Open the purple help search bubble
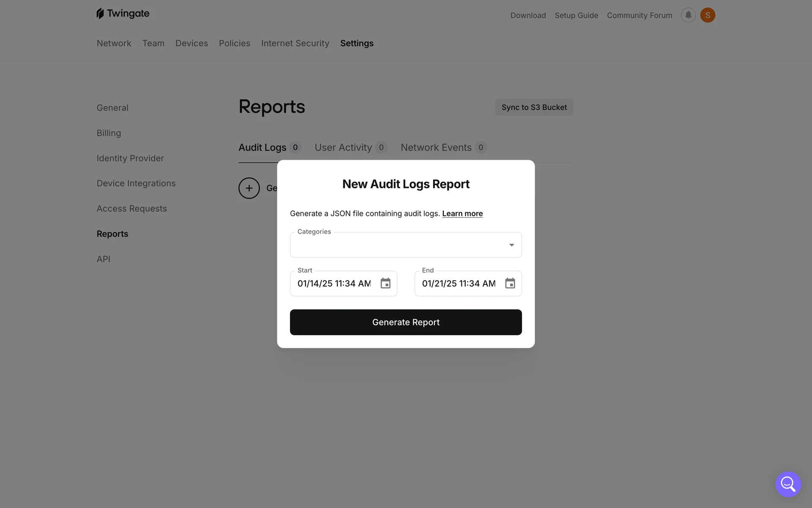Screen dimensions: 812x508 (x=788, y=484)
